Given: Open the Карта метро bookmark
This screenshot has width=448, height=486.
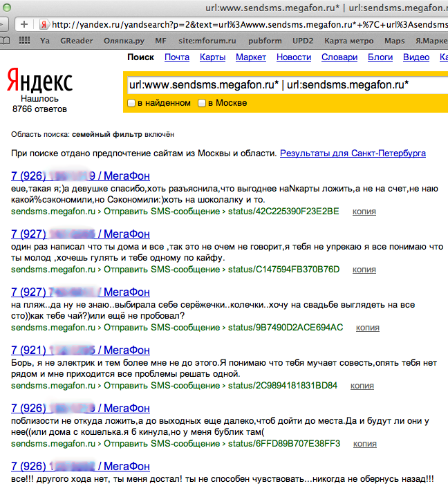Looking at the screenshot, I should [350, 41].
